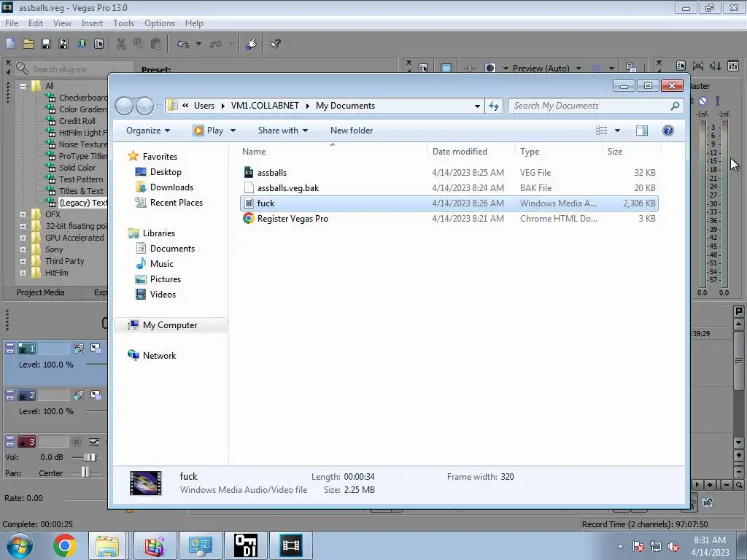Click the New Project toolbar icon

coord(10,44)
